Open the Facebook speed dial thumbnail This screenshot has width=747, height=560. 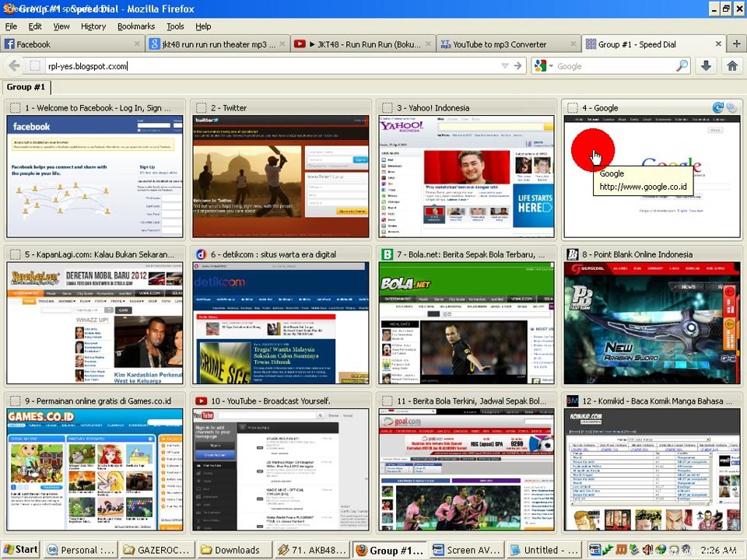click(95, 177)
